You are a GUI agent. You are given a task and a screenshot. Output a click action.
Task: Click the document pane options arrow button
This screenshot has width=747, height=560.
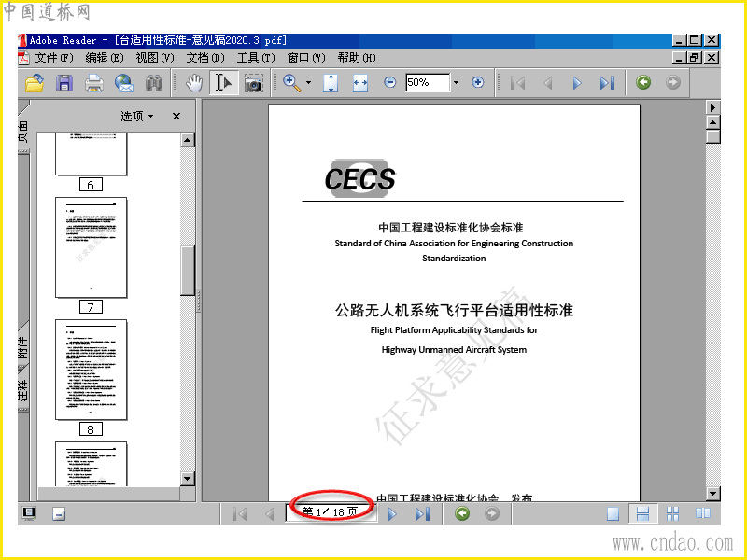[x=712, y=107]
